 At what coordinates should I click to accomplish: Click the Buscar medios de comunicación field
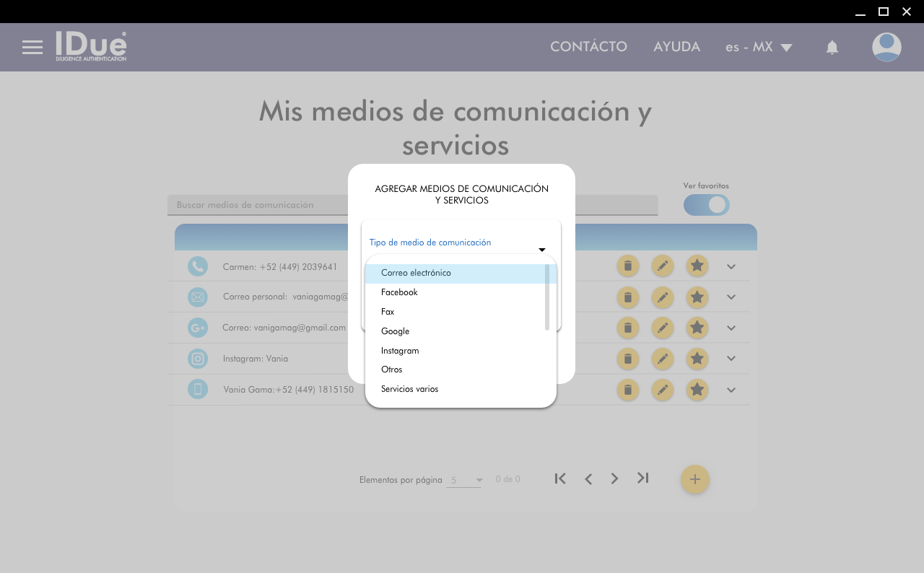tap(256, 205)
